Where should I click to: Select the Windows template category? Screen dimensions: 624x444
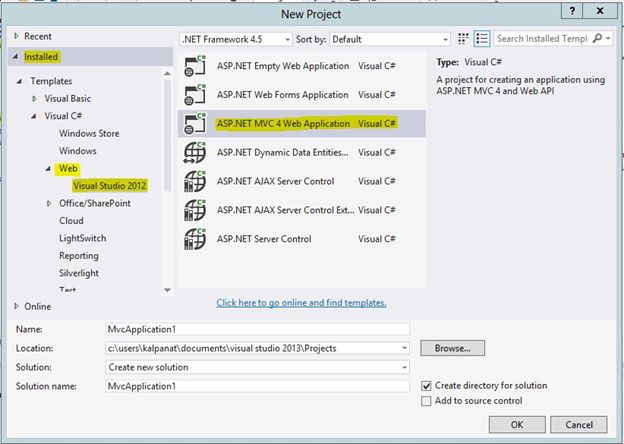pyautogui.click(x=78, y=151)
